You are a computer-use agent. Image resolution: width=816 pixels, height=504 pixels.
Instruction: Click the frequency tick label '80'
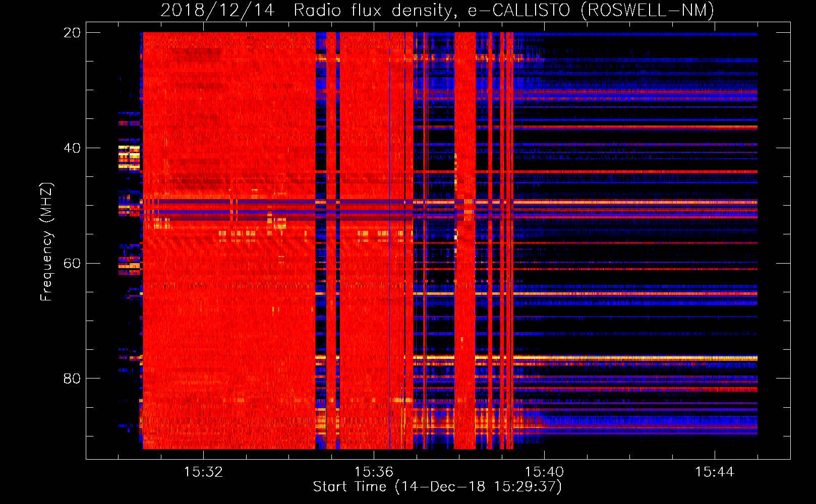(x=72, y=379)
